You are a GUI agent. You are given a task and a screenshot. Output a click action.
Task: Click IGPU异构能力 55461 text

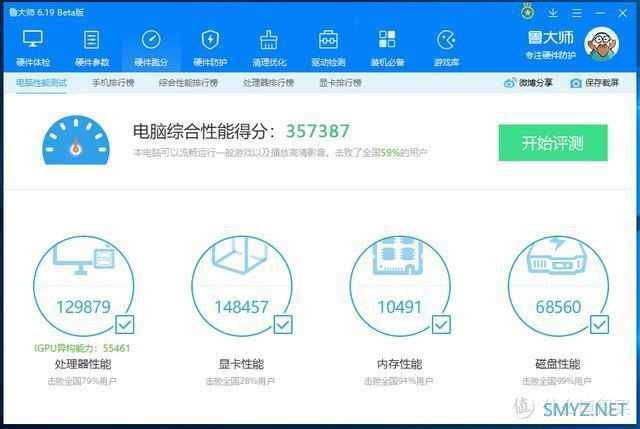coord(82,348)
